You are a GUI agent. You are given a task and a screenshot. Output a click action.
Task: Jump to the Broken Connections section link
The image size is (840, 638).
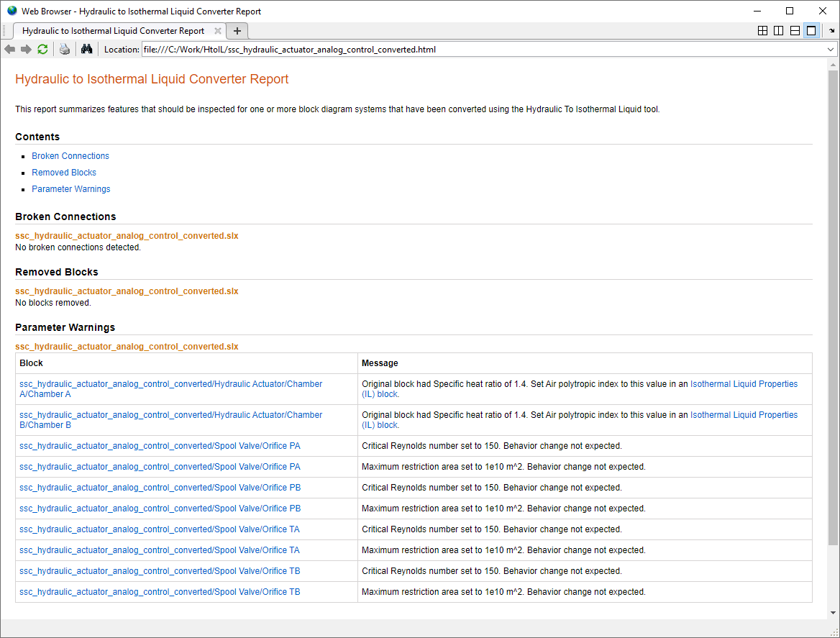click(70, 156)
